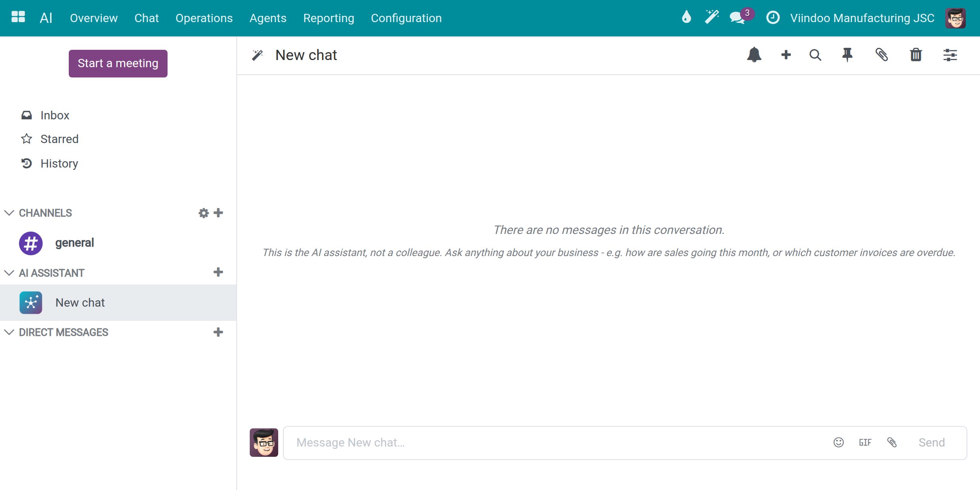This screenshot has height=490, width=980.
Task: Open the general channel
Action: click(x=118, y=243)
